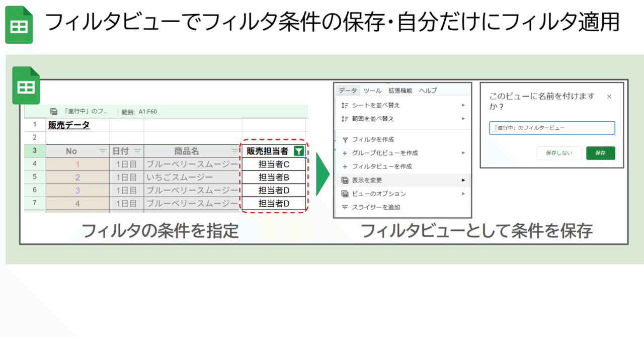Click the plus icon beside フィルタビューを作成
The width and height of the screenshot is (644, 337).
(x=345, y=165)
